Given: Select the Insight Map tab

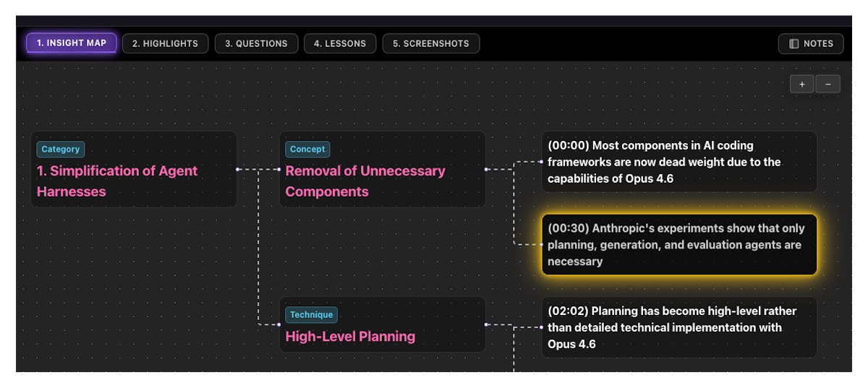Looking at the screenshot, I should click(x=72, y=43).
